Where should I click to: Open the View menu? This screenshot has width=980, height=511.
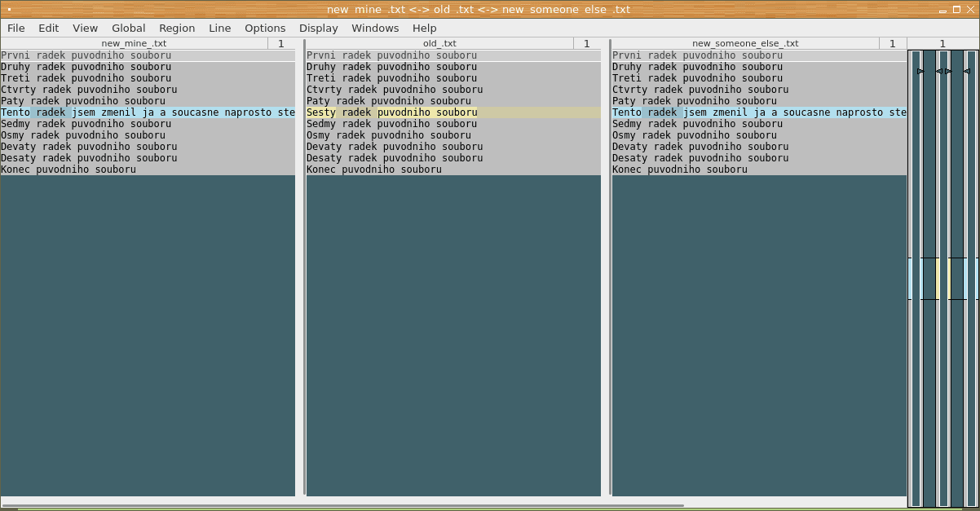pyautogui.click(x=85, y=28)
